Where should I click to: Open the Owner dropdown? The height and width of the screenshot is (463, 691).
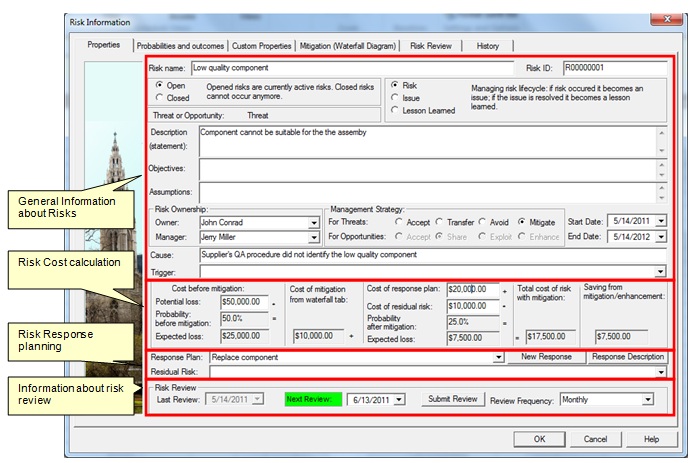pos(314,223)
